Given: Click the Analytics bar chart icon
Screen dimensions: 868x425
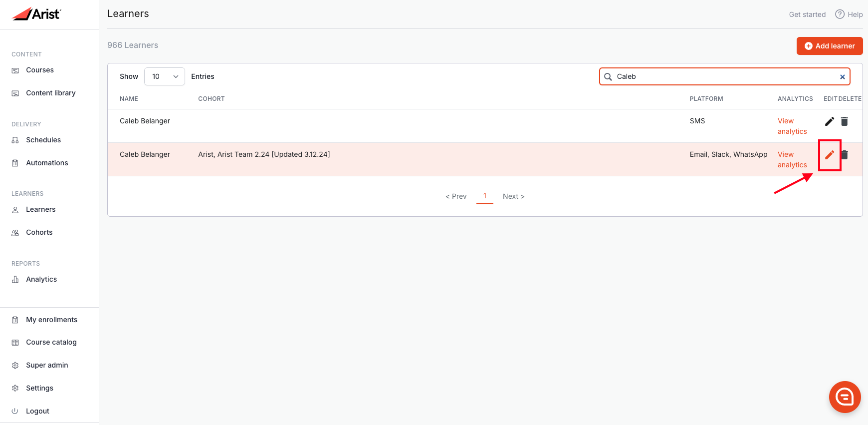Looking at the screenshot, I should tap(15, 280).
